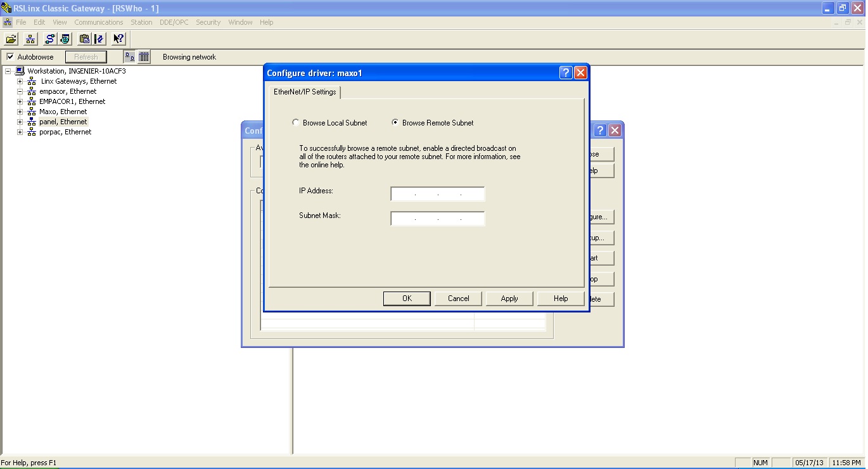Click Cancel in the maxo1 dialog
Image resolution: width=868 pixels, height=469 pixels.
(x=458, y=299)
